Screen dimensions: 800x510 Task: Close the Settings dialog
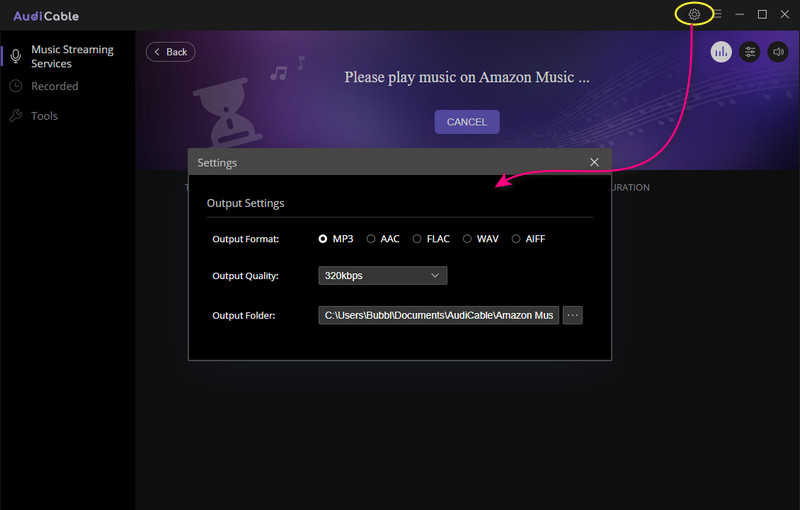[x=594, y=162]
